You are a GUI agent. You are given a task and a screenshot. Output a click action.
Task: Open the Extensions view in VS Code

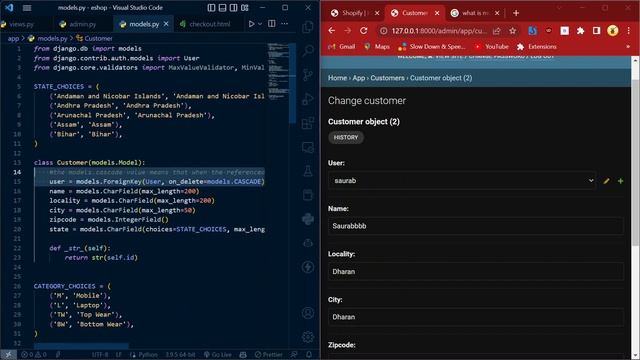pos(308,123)
